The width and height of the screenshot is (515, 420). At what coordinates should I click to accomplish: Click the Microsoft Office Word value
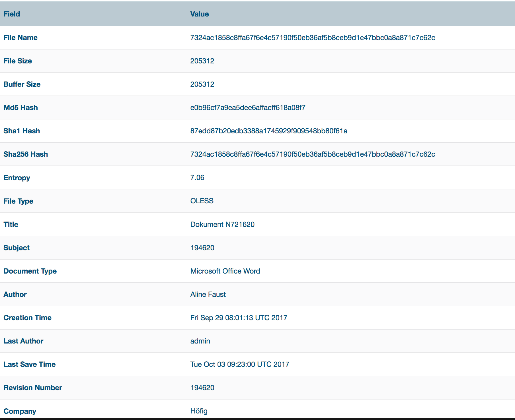tap(225, 271)
